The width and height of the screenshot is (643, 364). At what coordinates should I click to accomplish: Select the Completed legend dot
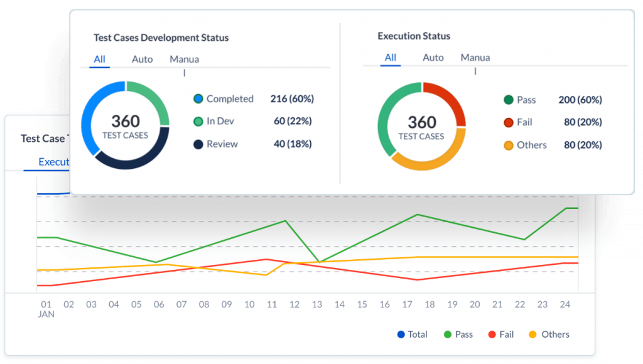[x=198, y=99]
